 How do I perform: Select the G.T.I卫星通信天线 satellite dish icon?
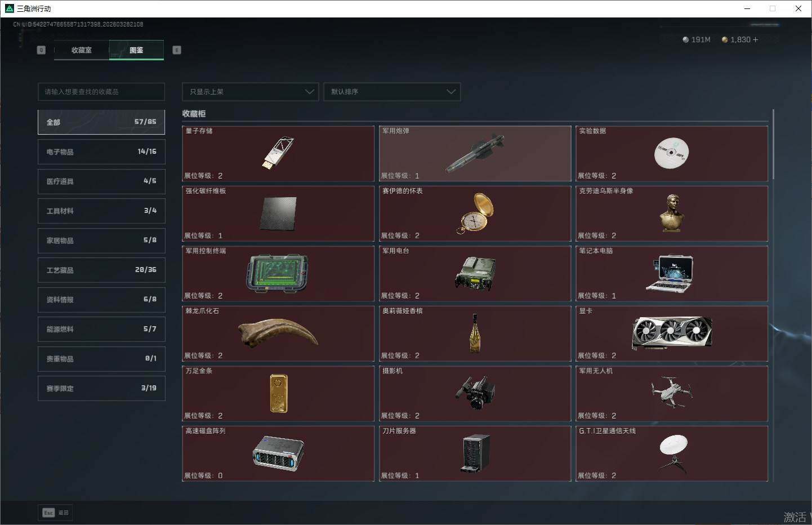pyautogui.click(x=673, y=453)
